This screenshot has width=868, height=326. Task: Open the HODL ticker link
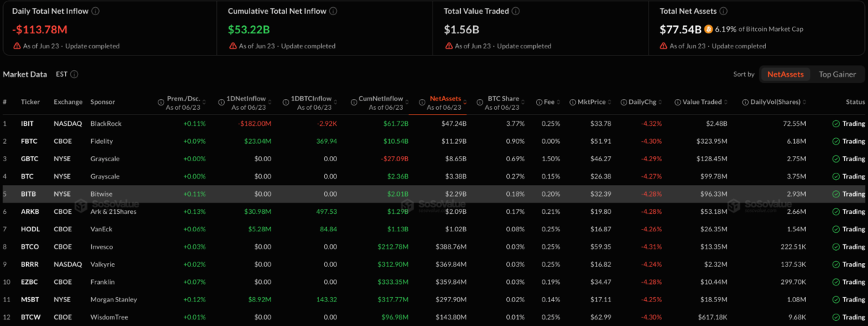[30, 229]
